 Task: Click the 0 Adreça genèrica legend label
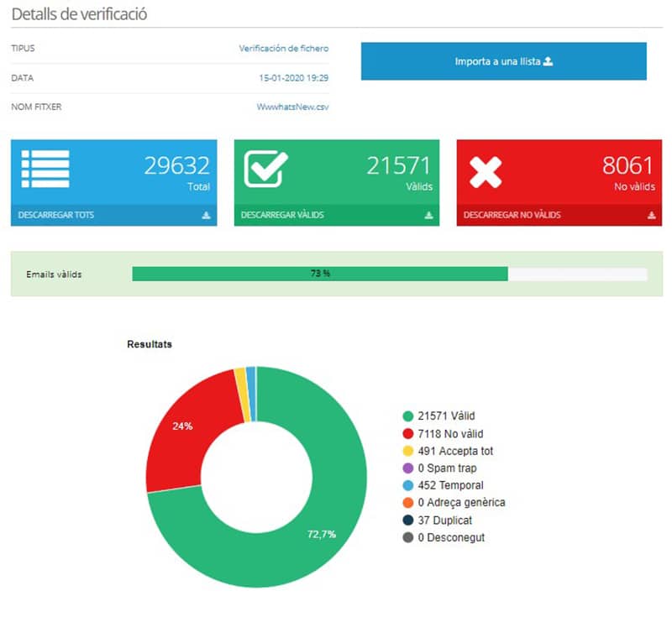pyautogui.click(x=461, y=502)
